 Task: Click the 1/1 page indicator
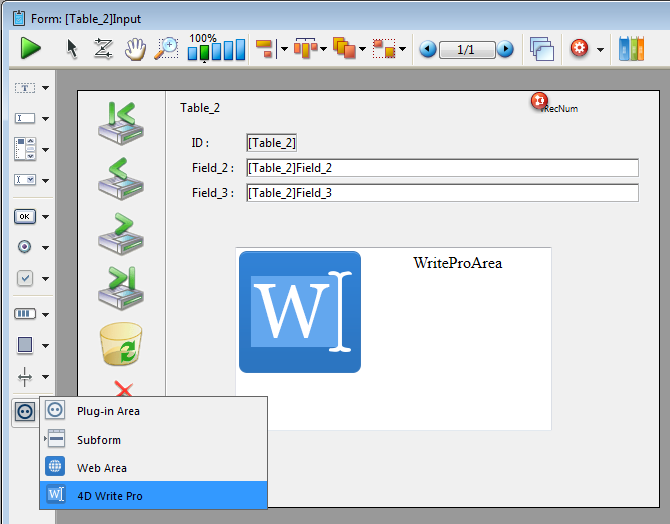pyautogui.click(x=467, y=50)
